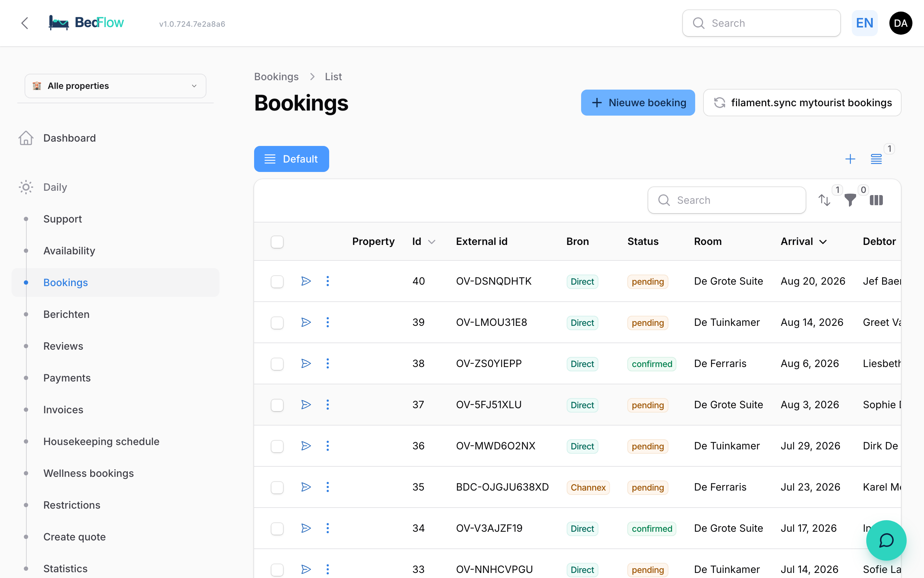Select checkbox for booking OV-NNHCVPGU

[x=277, y=570]
